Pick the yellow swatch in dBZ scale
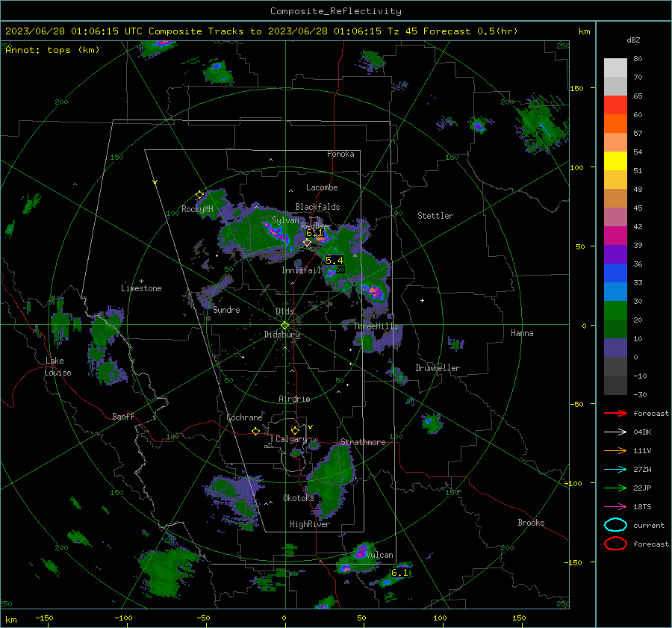Image resolution: width=672 pixels, height=628 pixels. click(x=615, y=161)
